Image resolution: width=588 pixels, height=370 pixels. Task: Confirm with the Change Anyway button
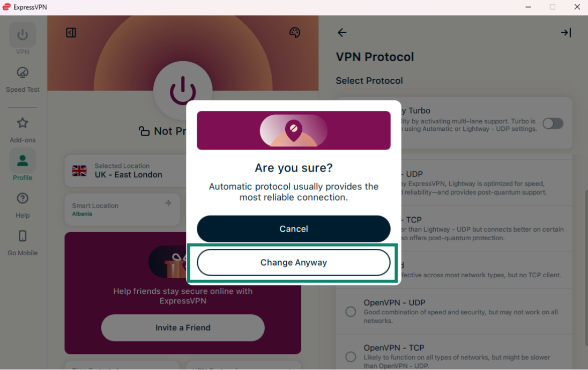(294, 263)
